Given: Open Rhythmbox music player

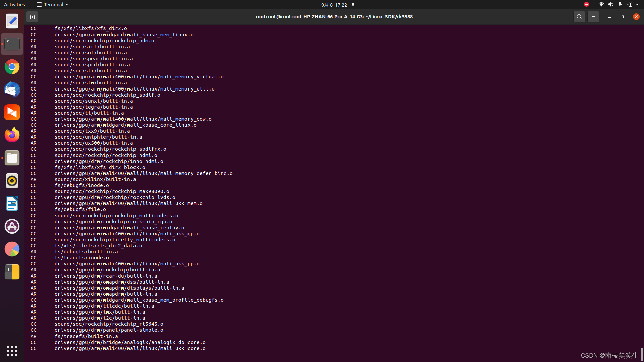Looking at the screenshot, I should click(x=12, y=181).
